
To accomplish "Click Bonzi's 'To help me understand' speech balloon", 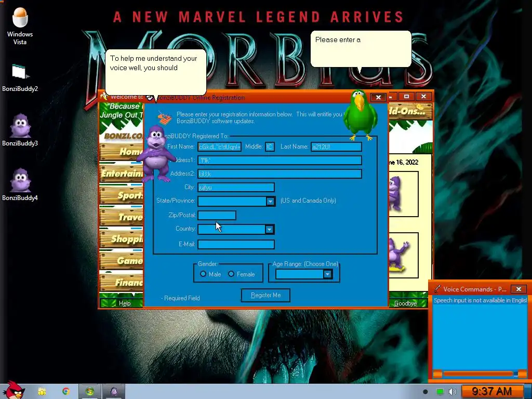I will click(x=156, y=72).
